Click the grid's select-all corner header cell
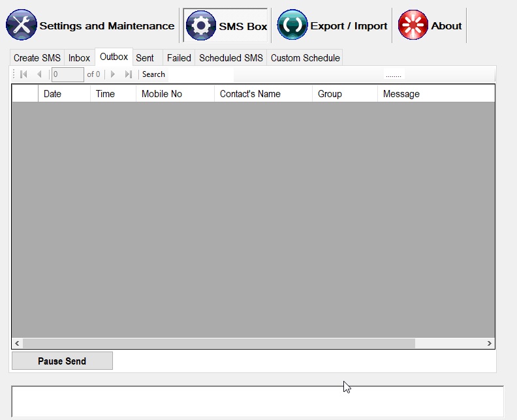Screen dimensions: 517x420 25,94
